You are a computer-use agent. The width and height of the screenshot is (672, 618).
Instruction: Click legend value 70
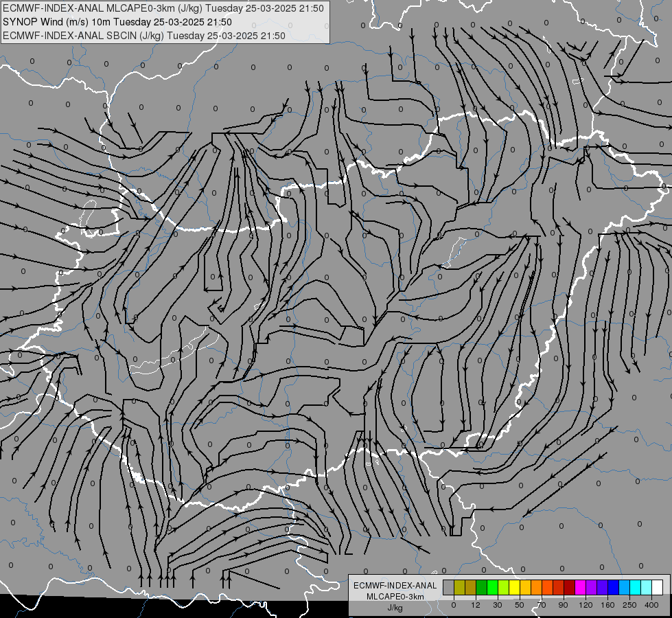pos(542,605)
